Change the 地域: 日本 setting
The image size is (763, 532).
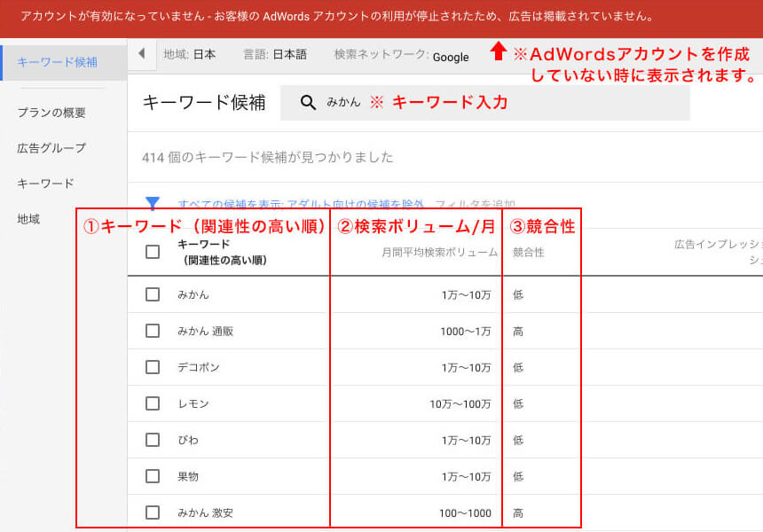189,54
